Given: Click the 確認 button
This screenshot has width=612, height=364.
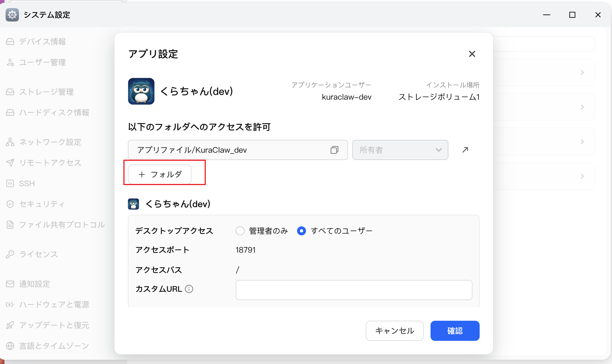Looking at the screenshot, I should click(455, 331).
